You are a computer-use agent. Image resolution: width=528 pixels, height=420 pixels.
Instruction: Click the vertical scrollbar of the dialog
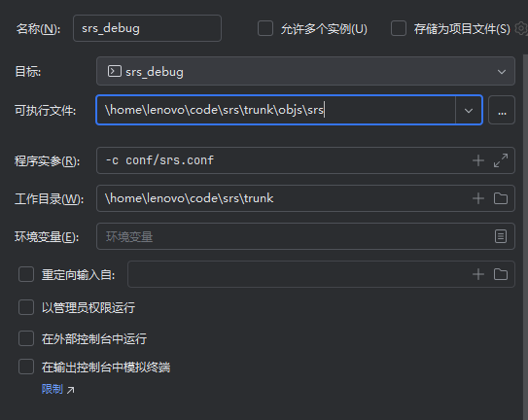[525, 236]
